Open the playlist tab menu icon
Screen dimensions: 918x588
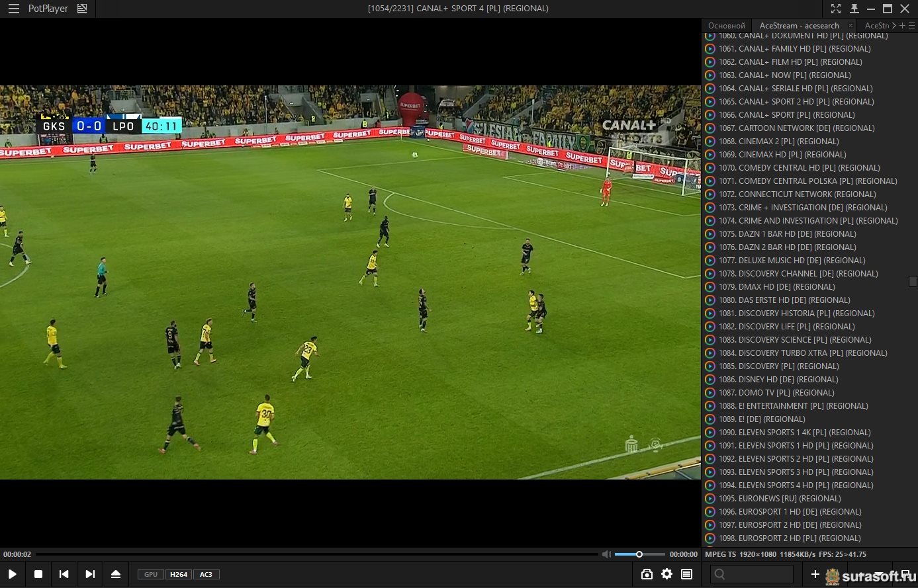[911, 26]
